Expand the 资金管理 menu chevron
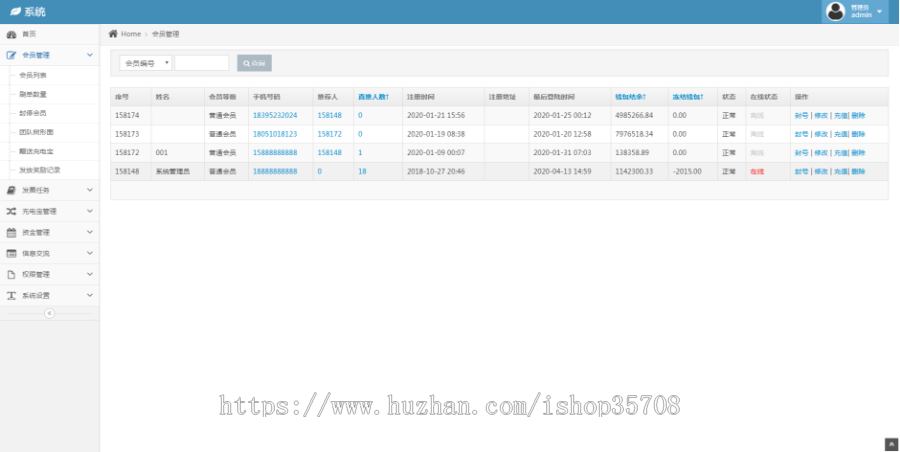Image resolution: width=900 pixels, height=452 pixels. pos(90,233)
